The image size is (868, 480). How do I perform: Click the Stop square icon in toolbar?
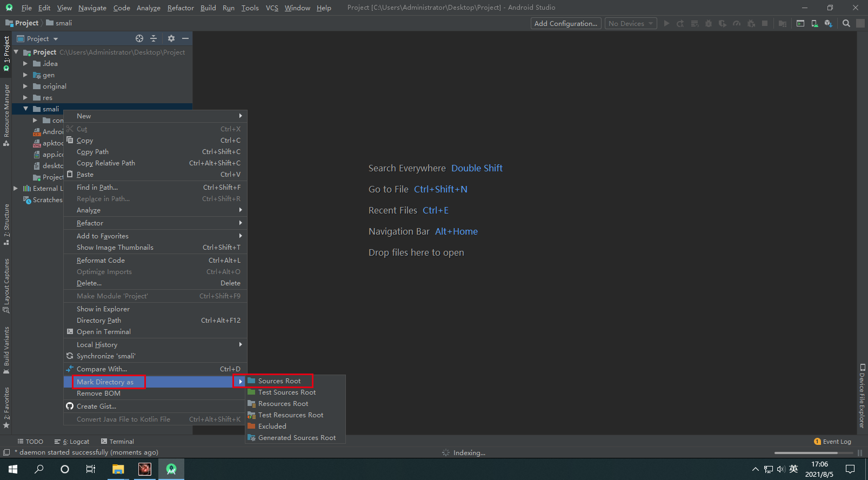[765, 23]
